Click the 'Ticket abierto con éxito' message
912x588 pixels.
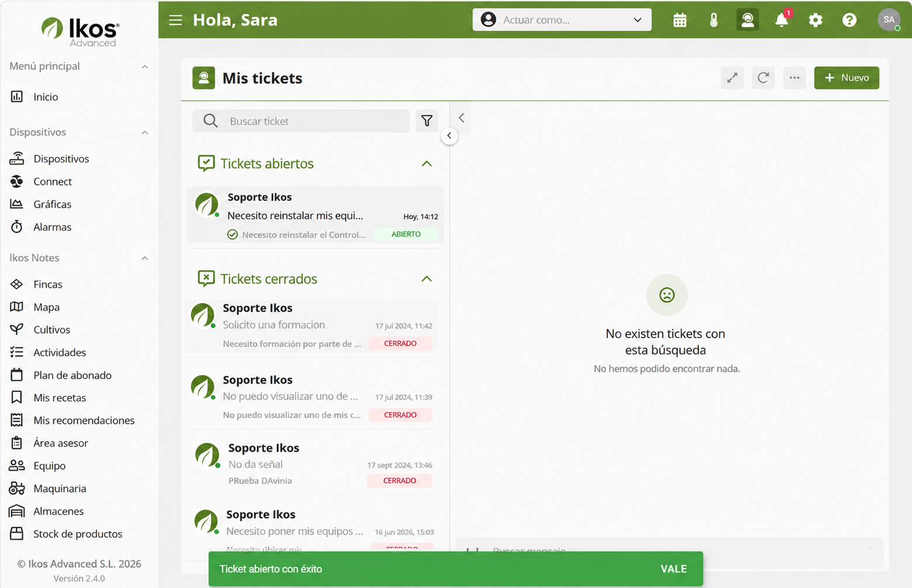point(271,569)
